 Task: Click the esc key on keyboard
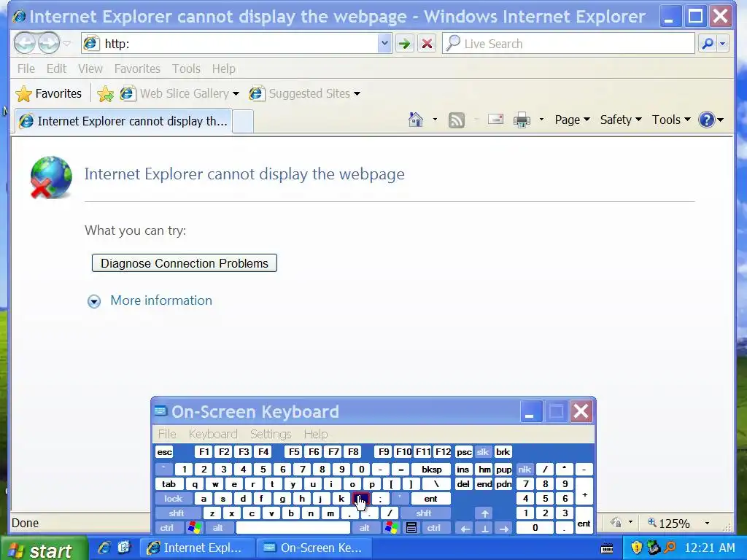click(x=164, y=452)
